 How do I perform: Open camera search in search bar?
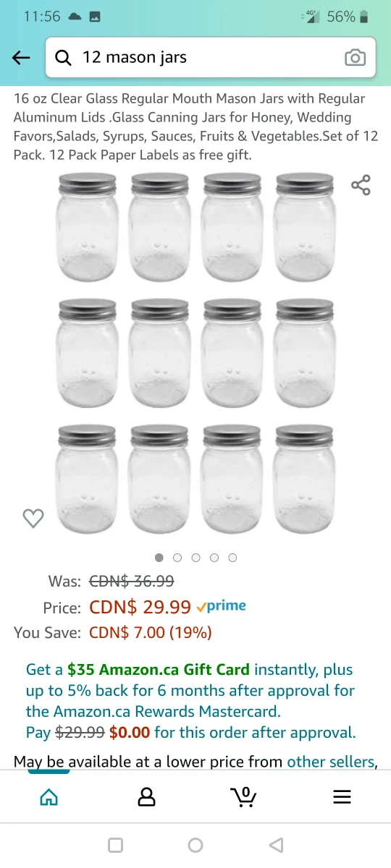355,58
